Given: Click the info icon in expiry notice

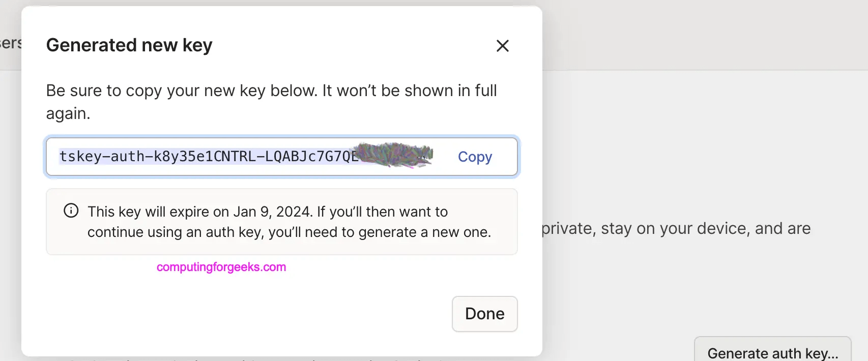Looking at the screenshot, I should pos(71,210).
